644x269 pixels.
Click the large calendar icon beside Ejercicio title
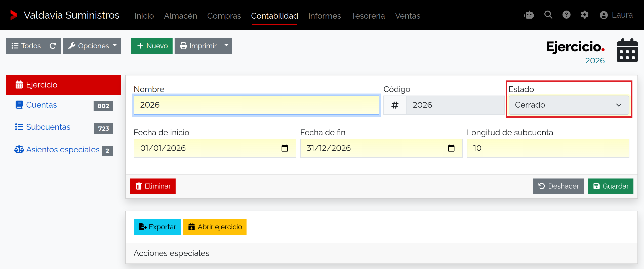(627, 51)
